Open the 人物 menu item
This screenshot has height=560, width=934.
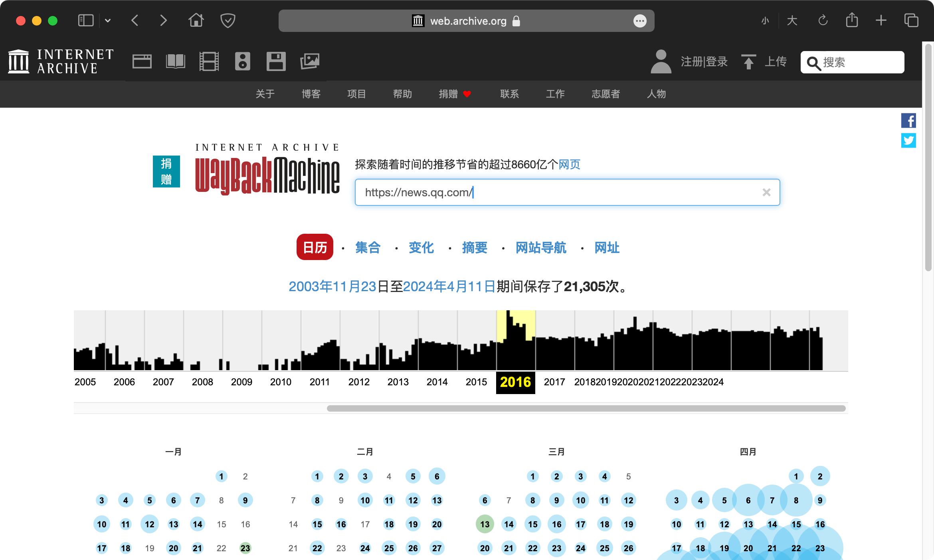(x=656, y=94)
